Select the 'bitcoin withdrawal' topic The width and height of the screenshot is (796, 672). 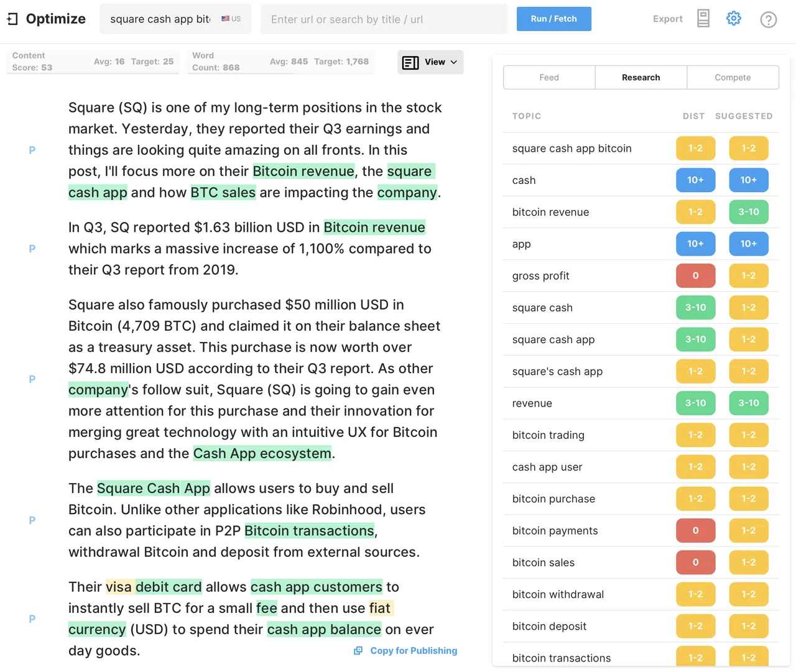641,594
